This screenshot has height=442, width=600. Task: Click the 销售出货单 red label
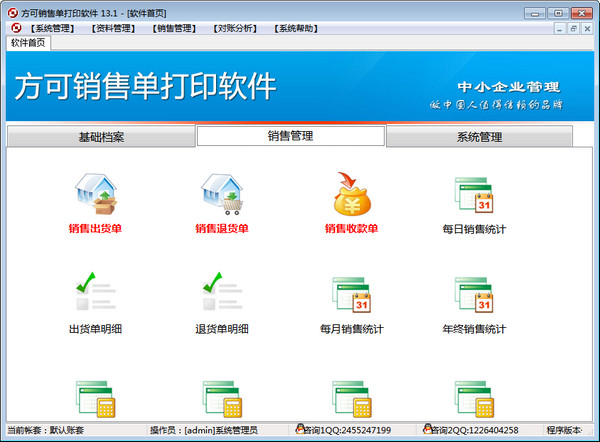pos(95,228)
